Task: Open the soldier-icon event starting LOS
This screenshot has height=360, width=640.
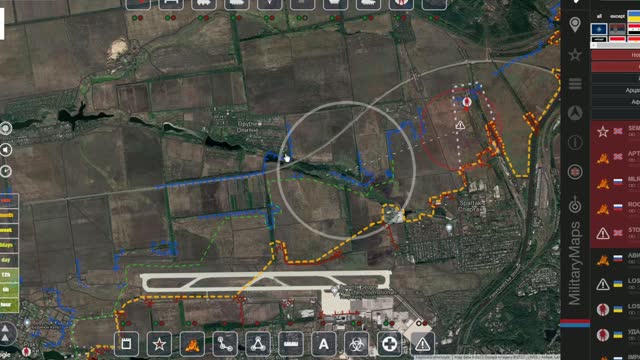Action: pos(616,309)
